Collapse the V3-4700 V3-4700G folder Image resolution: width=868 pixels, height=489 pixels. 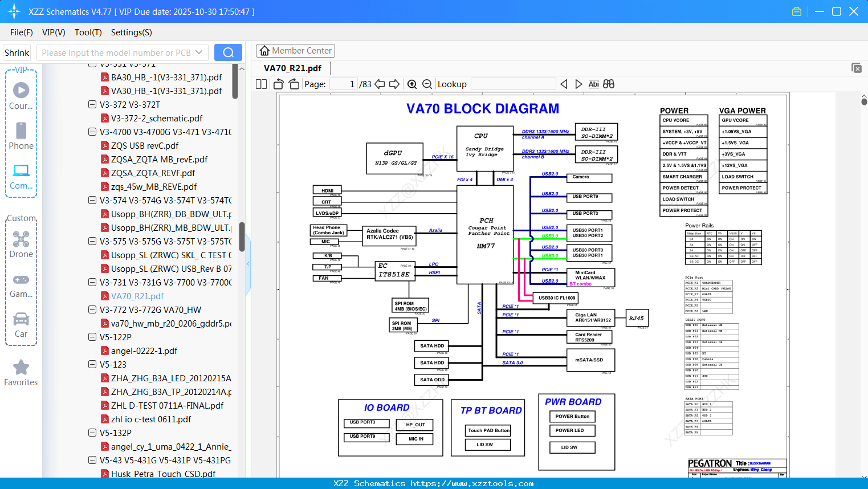pos(92,132)
